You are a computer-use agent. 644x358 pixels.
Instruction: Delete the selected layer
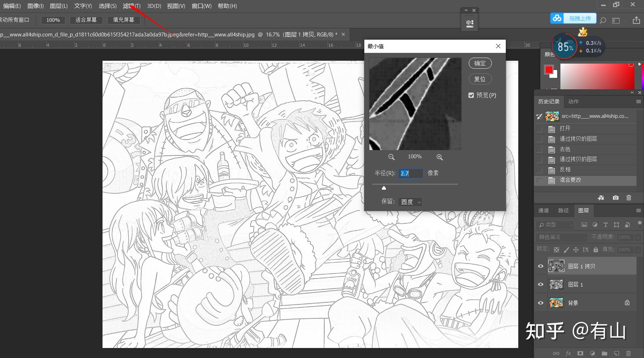(x=628, y=353)
